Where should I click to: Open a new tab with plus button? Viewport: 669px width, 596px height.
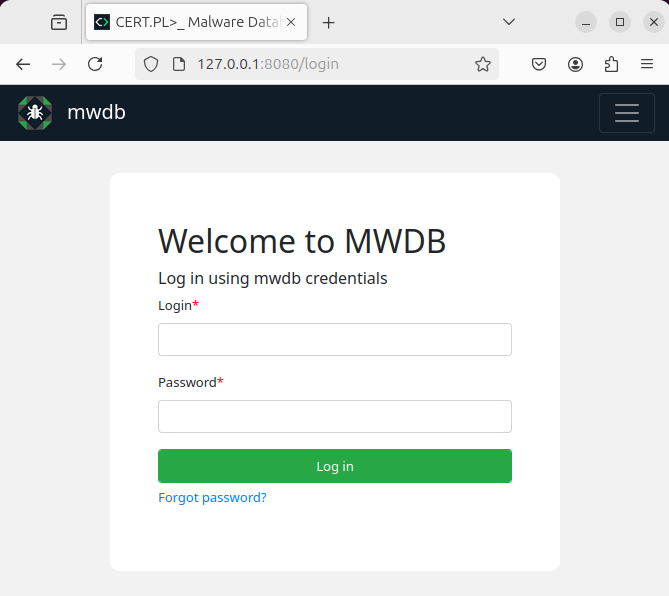[329, 22]
